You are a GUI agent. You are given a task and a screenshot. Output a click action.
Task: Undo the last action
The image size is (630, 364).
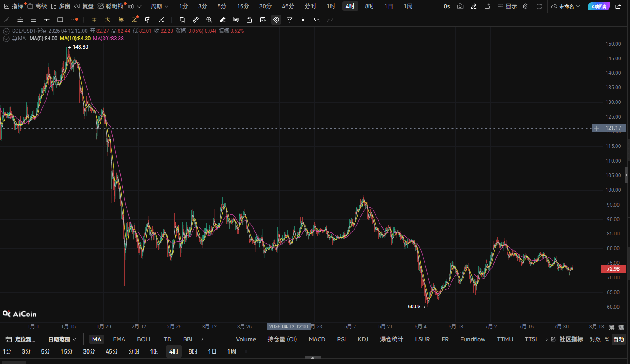click(316, 20)
